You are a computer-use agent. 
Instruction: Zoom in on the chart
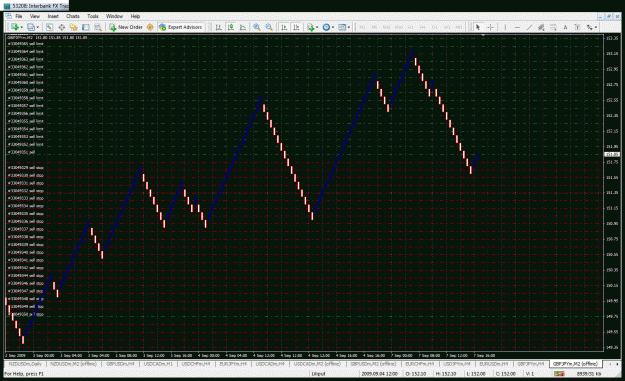pyautogui.click(x=257, y=27)
